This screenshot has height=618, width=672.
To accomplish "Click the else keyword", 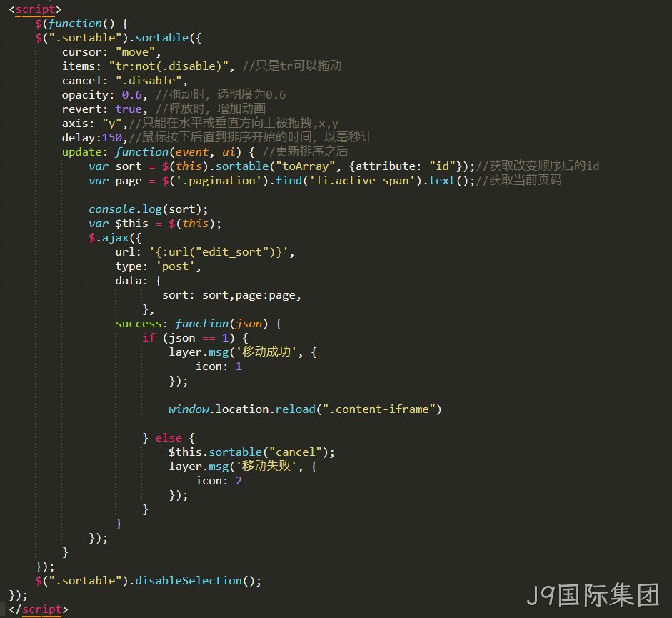I will point(169,438).
